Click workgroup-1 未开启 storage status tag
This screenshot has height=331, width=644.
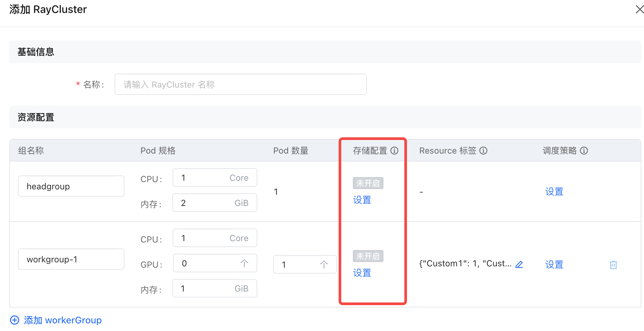(368, 256)
